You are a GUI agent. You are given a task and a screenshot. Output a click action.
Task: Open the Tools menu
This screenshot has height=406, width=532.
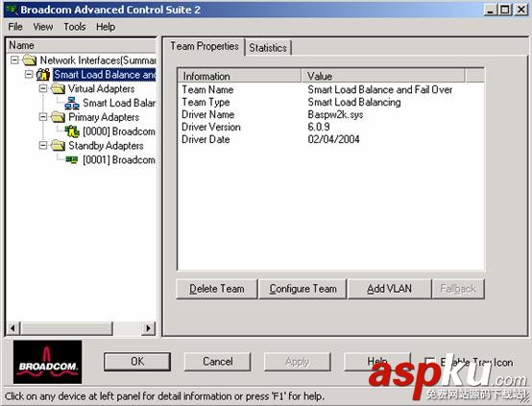tap(74, 27)
